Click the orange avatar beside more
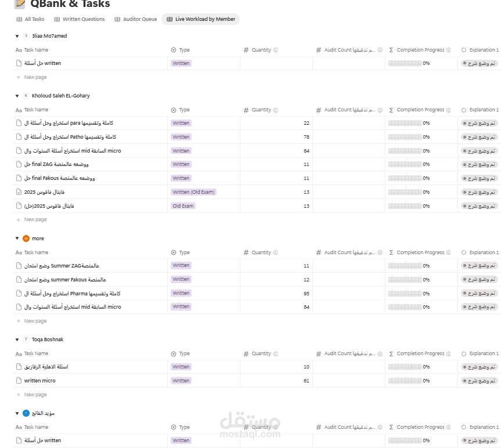501x448 pixels. 26,239
